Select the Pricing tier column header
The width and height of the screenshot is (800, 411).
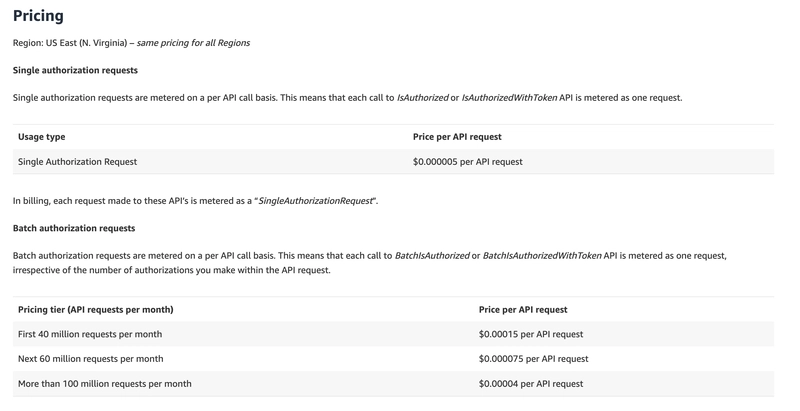(95, 310)
